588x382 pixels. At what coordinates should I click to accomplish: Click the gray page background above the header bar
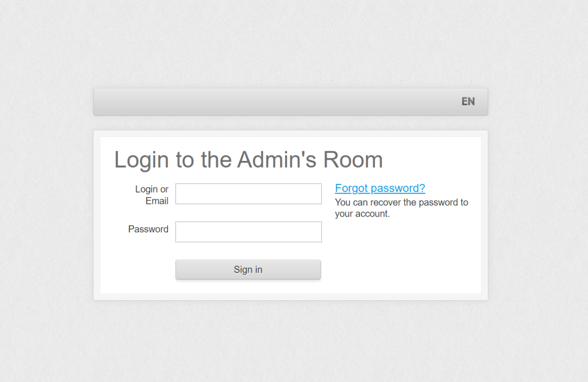tap(291, 45)
